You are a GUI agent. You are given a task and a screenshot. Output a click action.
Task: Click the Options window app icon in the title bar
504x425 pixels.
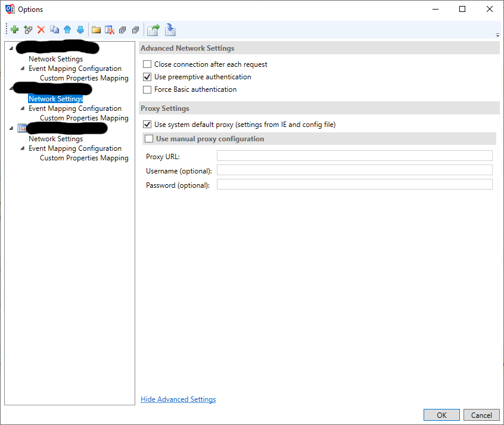(x=10, y=9)
